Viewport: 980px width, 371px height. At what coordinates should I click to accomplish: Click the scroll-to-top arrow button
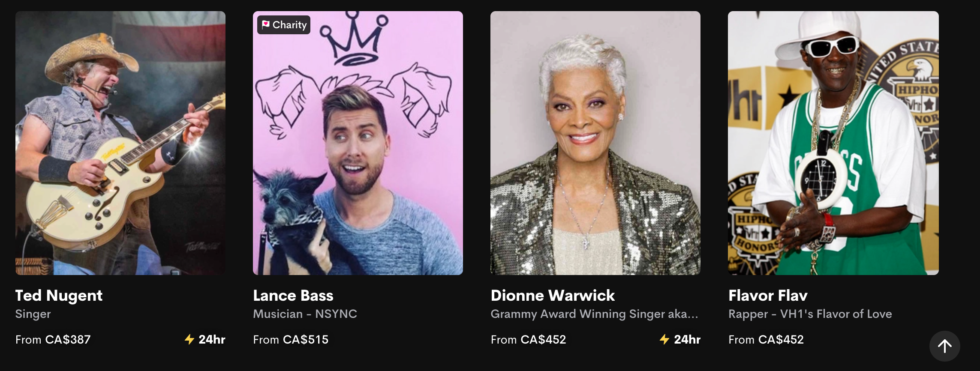pos(944,346)
